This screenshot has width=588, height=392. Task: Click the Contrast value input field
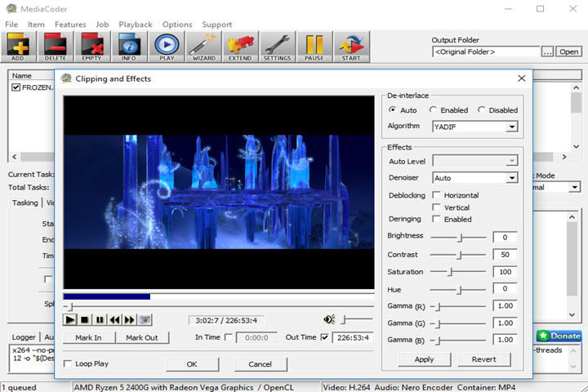505,255
